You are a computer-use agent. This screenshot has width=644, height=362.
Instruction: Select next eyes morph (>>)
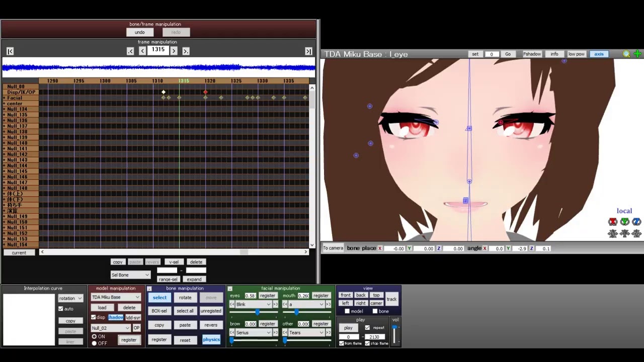pos(275,305)
